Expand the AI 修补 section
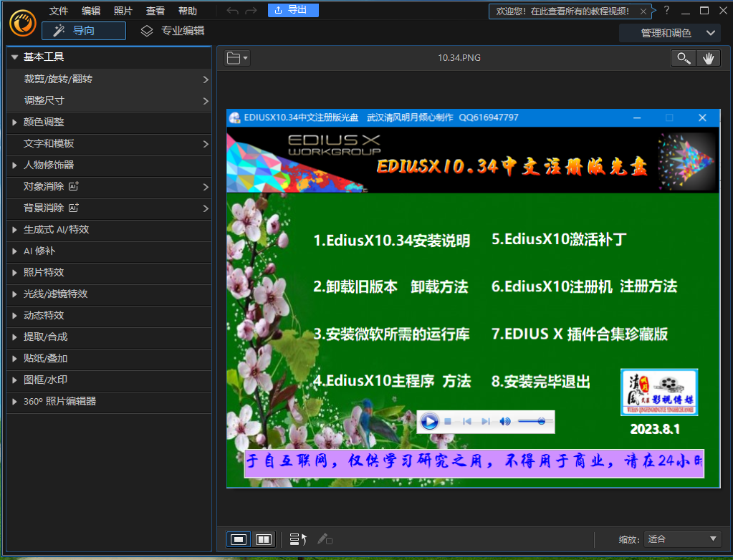 (109, 251)
